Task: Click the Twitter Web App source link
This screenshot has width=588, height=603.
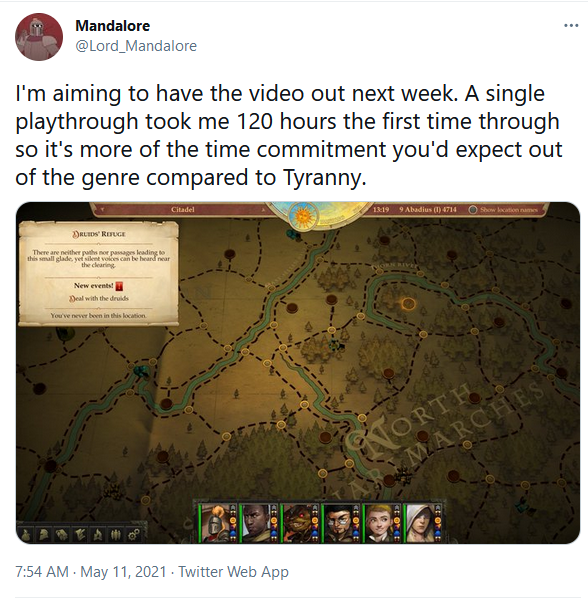Action: 233,572
